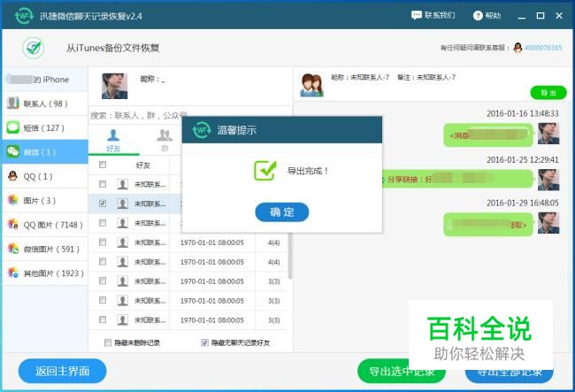Toggle 隐藏未删除记录 checkbox
The width and height of the screenshot is (575, 392).
[108, 342]
